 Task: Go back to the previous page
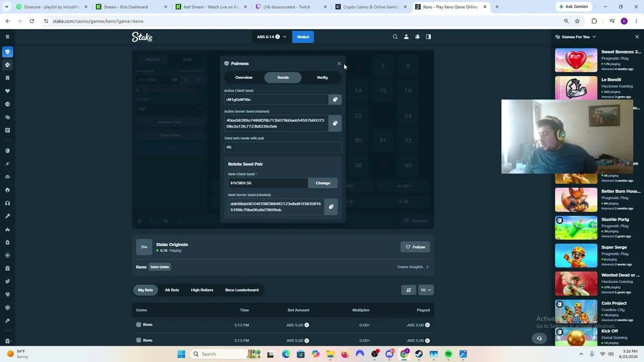tap(8, 21)
